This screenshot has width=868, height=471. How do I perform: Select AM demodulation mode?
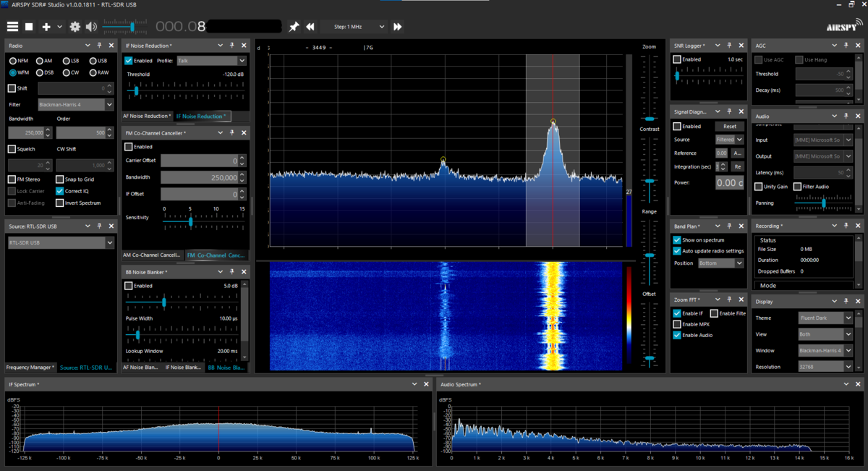[x=39, y=61]
